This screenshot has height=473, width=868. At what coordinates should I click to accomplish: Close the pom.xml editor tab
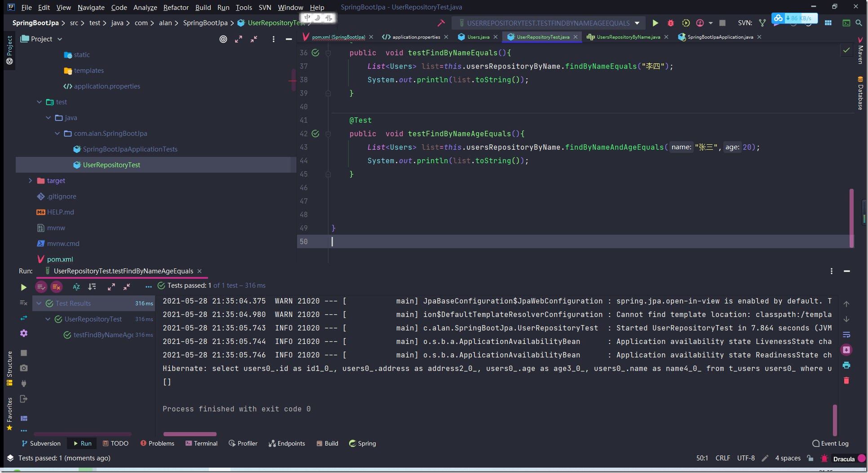pyautogui.click(x=371, y=37)
